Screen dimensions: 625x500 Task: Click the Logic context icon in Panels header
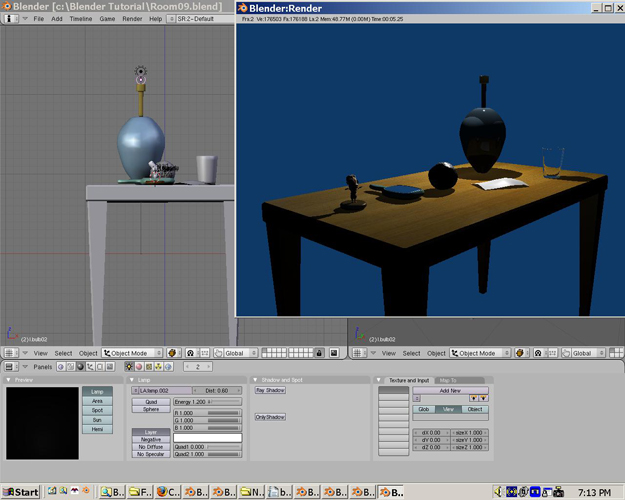[60, 367]
